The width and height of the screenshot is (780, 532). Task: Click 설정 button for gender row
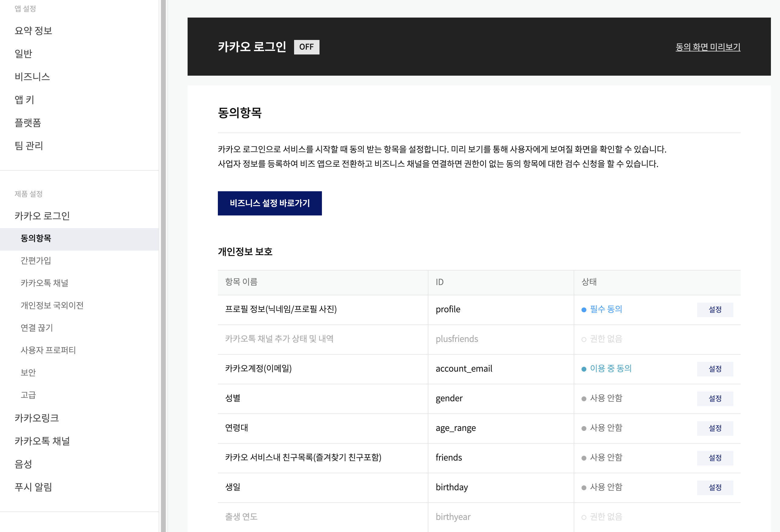point(715,399)
